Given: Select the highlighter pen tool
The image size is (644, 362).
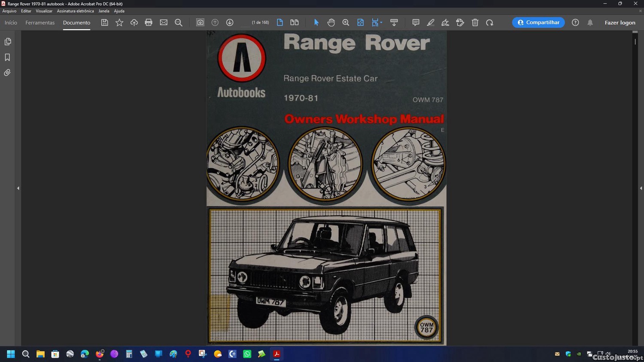Looking at the screenshot, I should coord(431,22).
